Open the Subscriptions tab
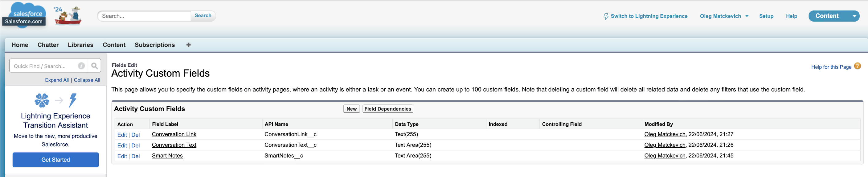868x177 pixels. [x=155, y=45]
